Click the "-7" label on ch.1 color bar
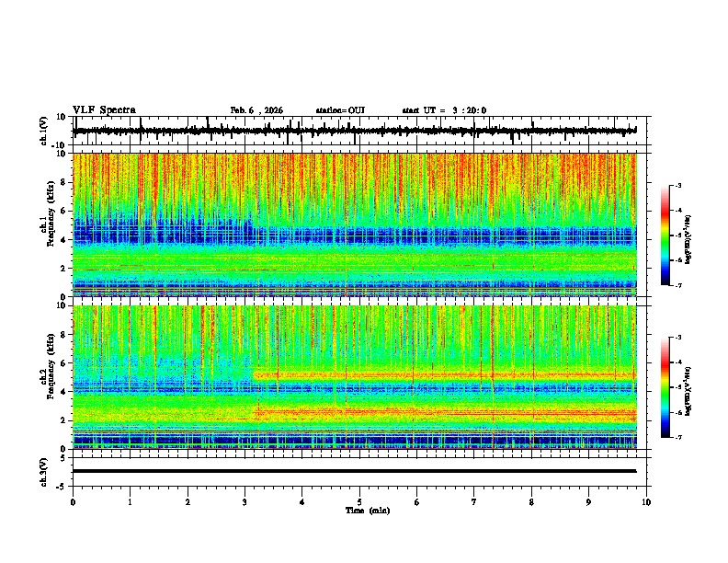 [677, 285]
